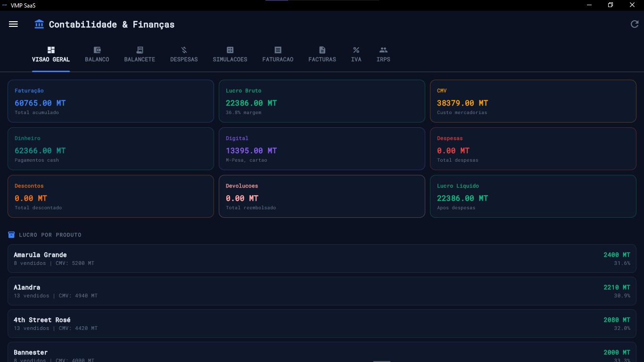The image size is (644, 362).
Task: Open the Lucro Liquido card
Action: coord(533,196)
